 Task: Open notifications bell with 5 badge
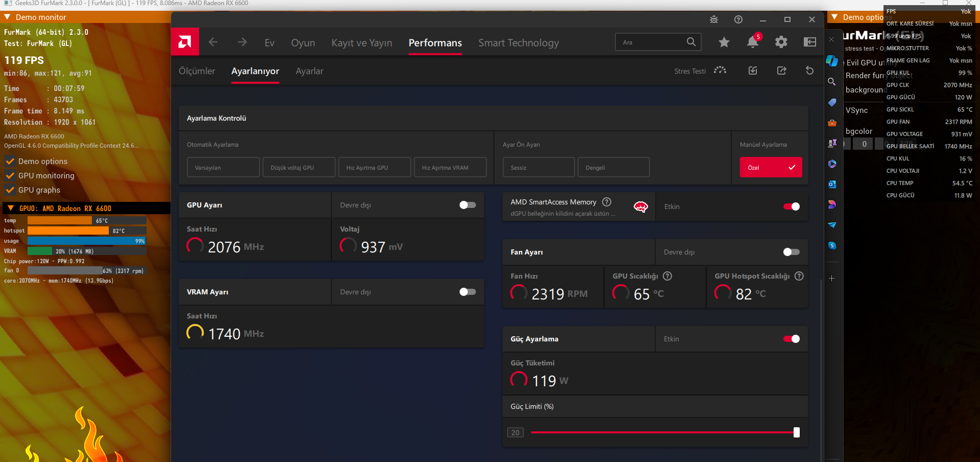(x=753, y=42)
